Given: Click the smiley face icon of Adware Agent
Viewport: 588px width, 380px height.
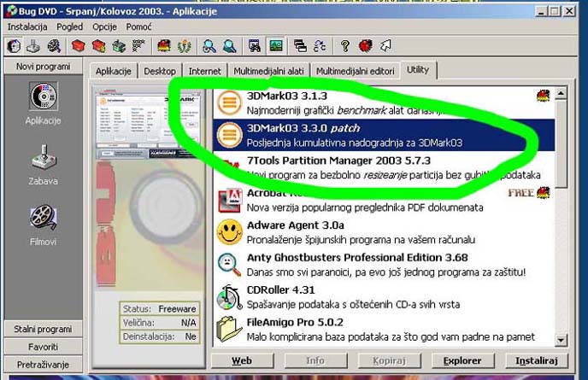Looking at the screenshot, I should [x=230, y=232].
